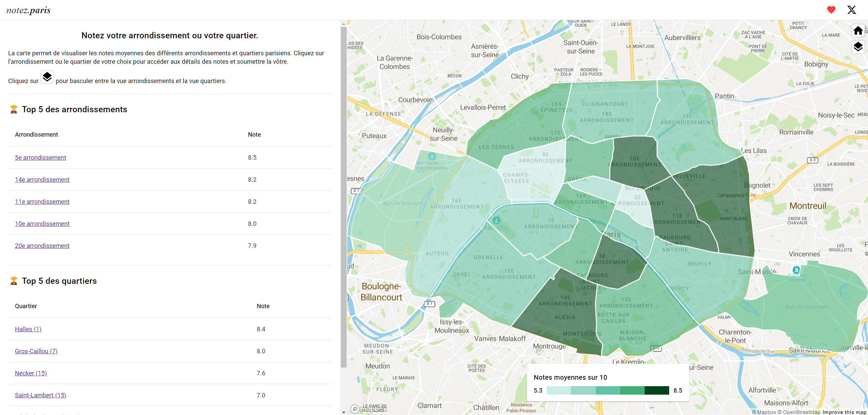Click the red heart icon in header
This screenshot has width=868, height=415.
click(831, 10)
